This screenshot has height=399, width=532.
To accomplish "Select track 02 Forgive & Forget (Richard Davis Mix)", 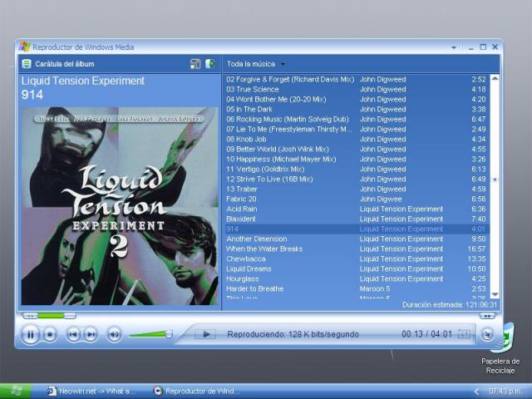I will click(357, 80).
